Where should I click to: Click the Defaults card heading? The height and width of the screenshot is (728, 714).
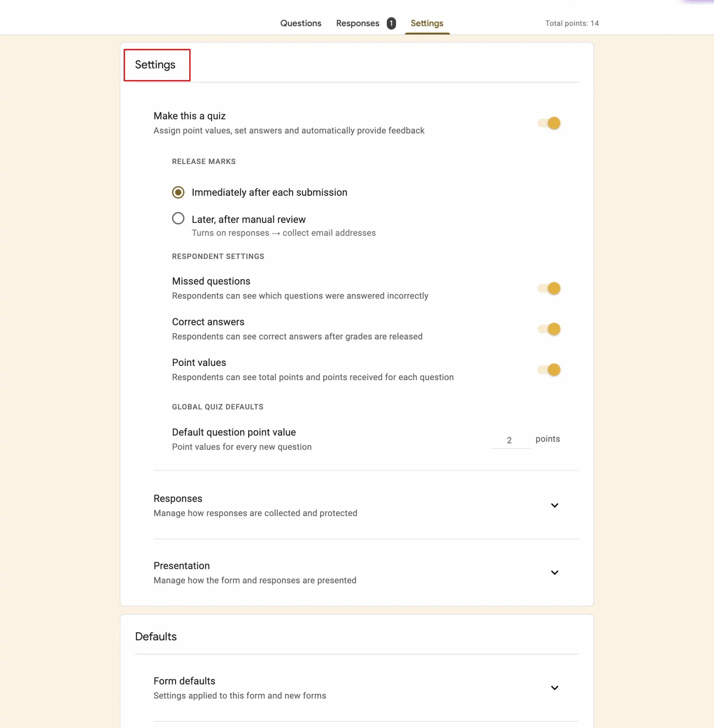tap(156, 636)
